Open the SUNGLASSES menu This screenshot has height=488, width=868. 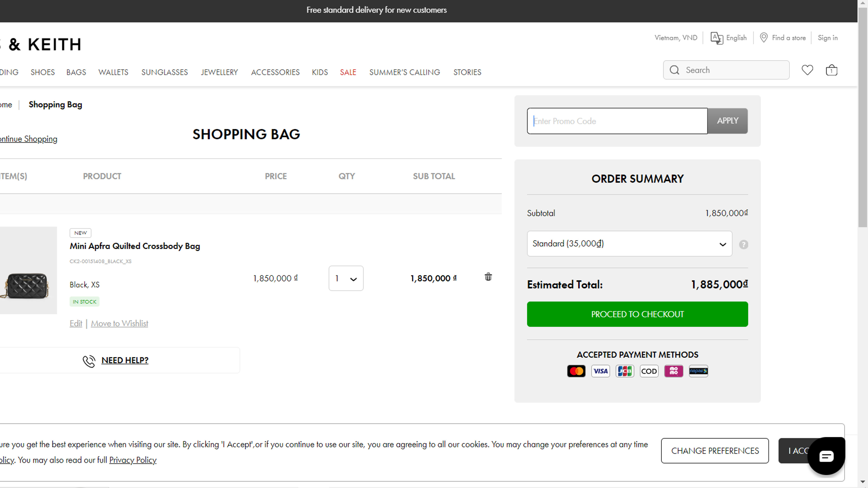(x=164, y=72)
